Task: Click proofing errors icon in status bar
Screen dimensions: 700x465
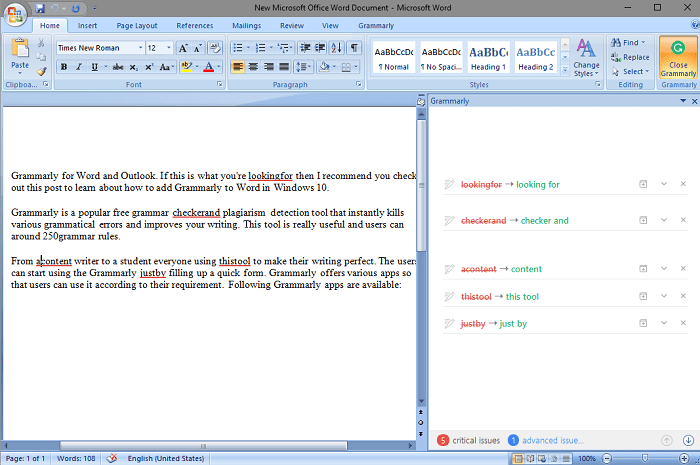Action: pos(112,458)
